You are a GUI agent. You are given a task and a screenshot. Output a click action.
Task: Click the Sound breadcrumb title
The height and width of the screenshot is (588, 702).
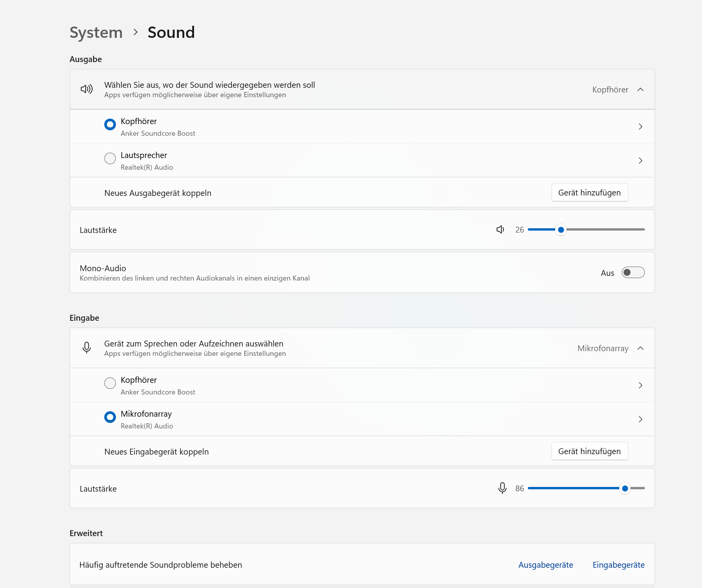point(171,32)
